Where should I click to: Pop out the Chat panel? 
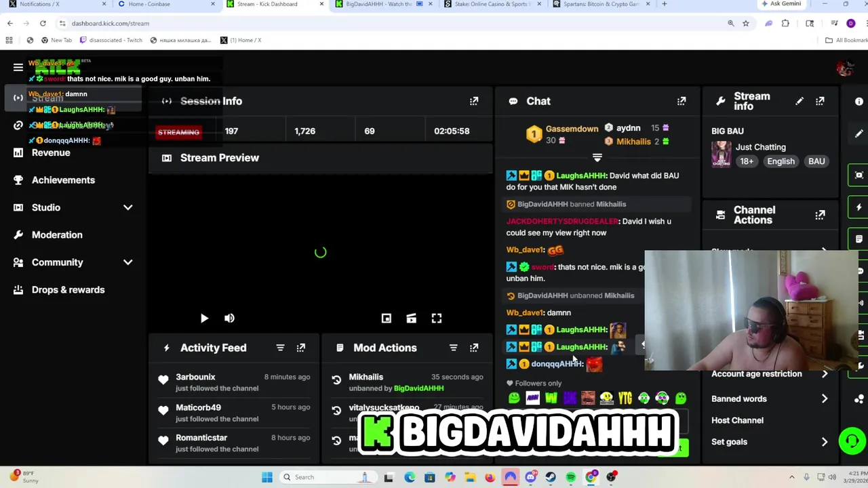[x=682, y=101]
